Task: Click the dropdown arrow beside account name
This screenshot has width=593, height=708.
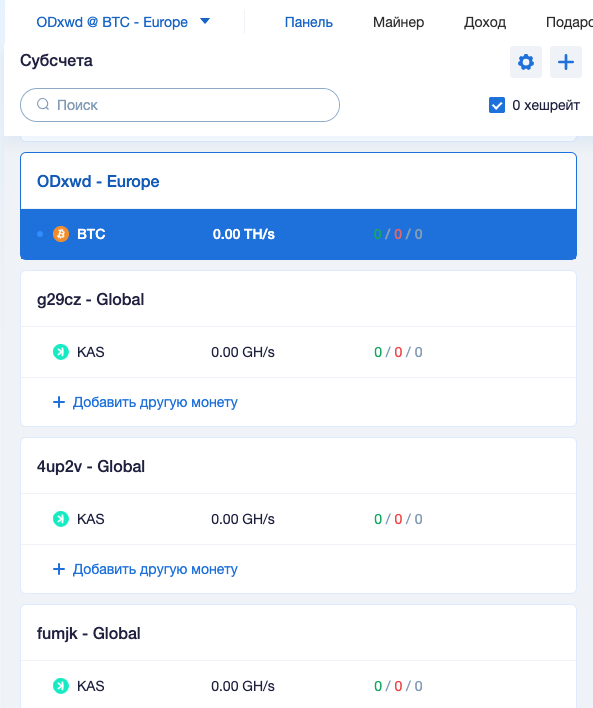Action: point(205,21)
